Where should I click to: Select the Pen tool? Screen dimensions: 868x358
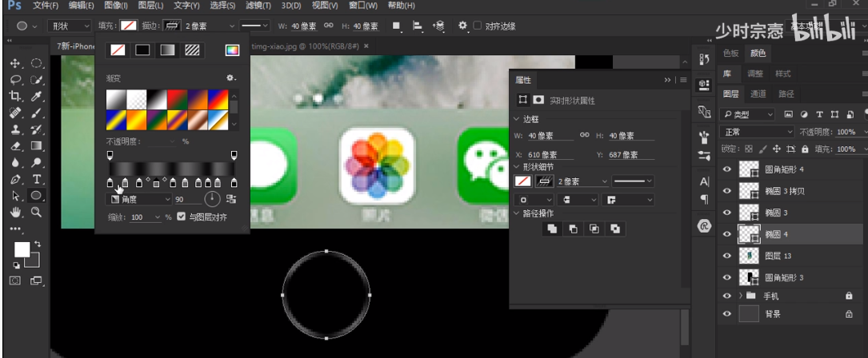[15, 179]
